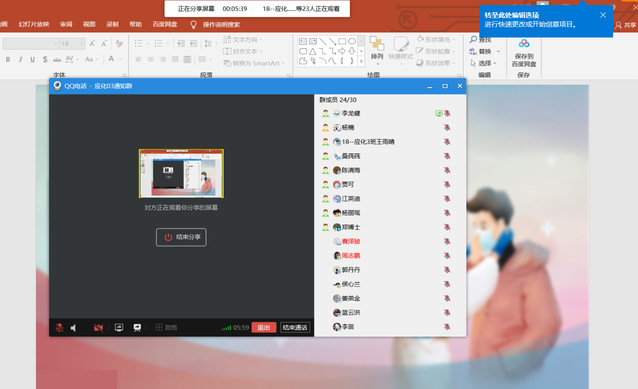Click 保存到百度网盘 cloud save icon

tap(524, 53)
